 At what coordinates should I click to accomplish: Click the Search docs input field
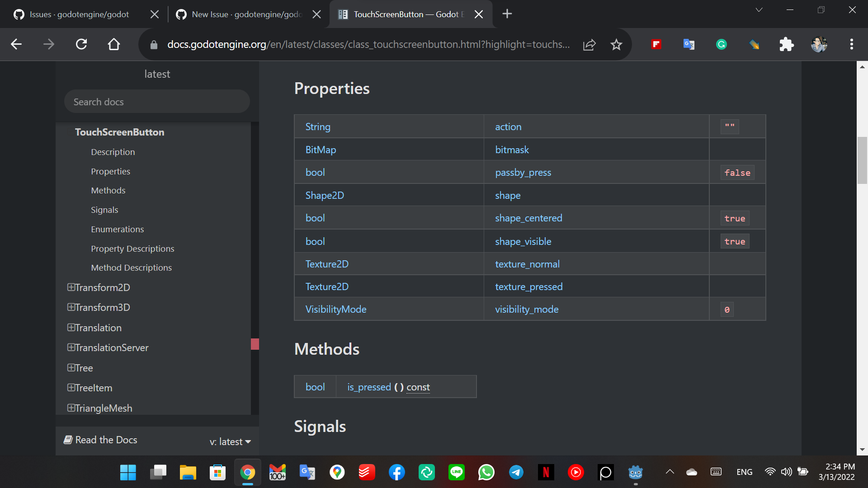tap(157, 101)
